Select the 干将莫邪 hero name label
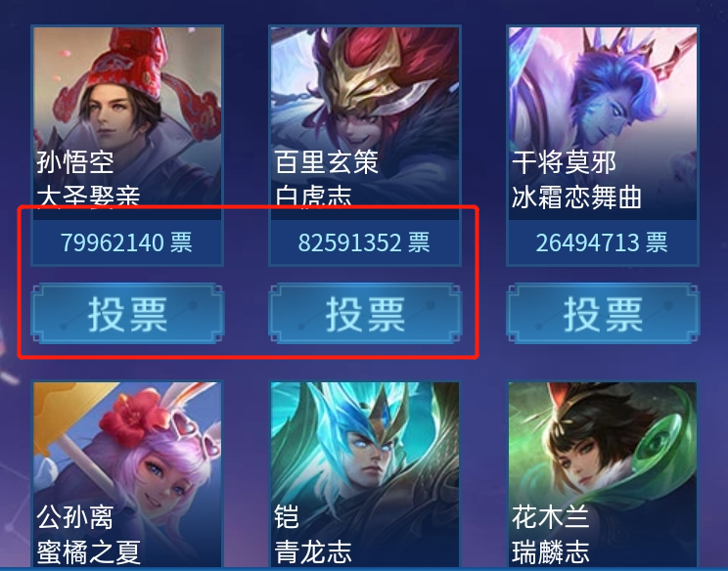 pyautogui.click(x=565, y=162)
